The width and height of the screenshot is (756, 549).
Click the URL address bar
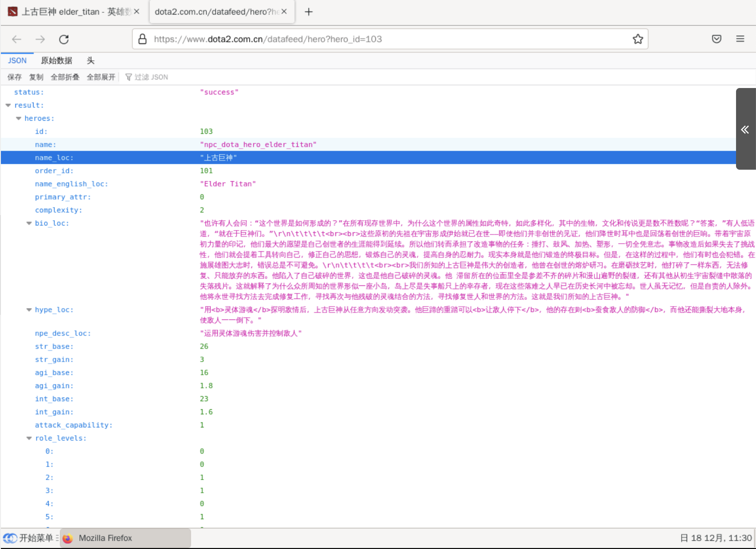(x=390, y=39)
